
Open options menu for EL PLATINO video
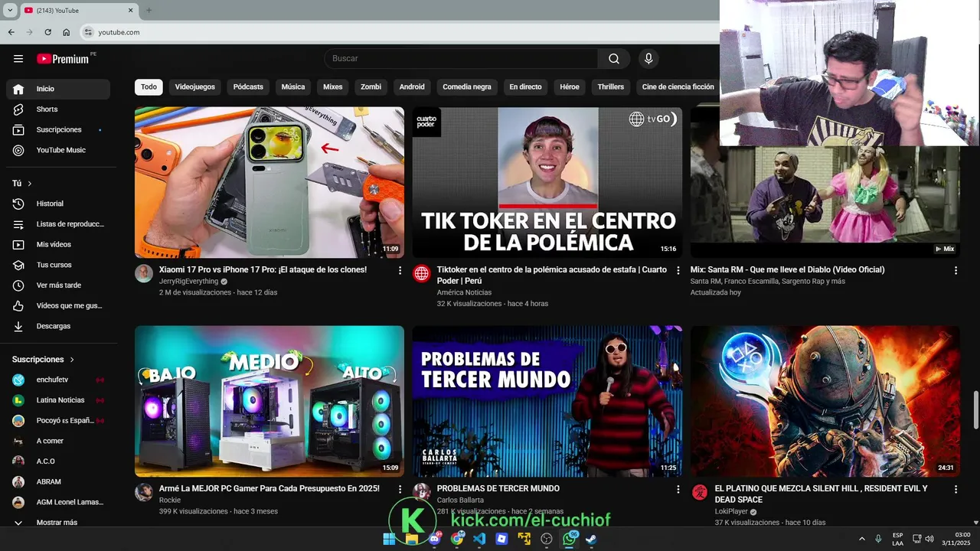click(x=955, y=489)
